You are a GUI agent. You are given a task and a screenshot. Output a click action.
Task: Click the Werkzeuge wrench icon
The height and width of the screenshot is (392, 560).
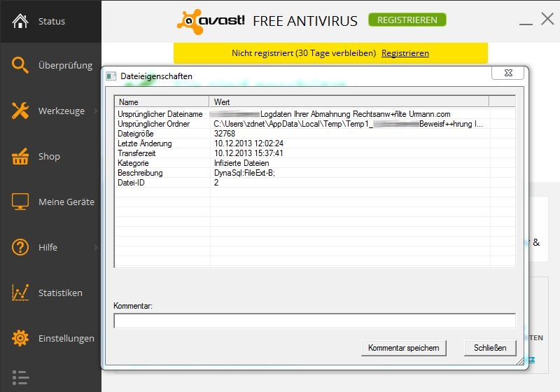[20, 111]
